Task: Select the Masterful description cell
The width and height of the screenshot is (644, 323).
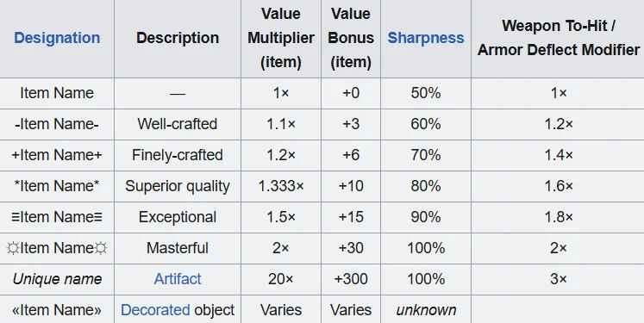Action: (x=178, y=248)
